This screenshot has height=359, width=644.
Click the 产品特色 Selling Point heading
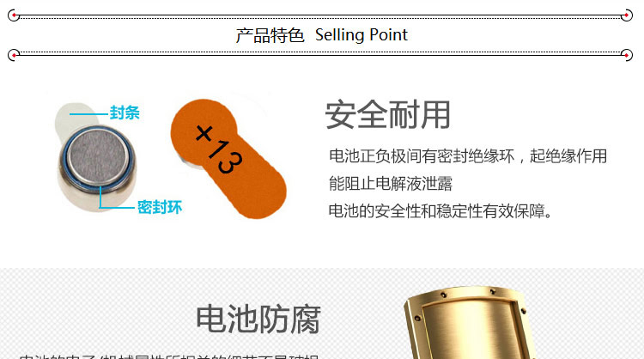[x=322, y=35]
